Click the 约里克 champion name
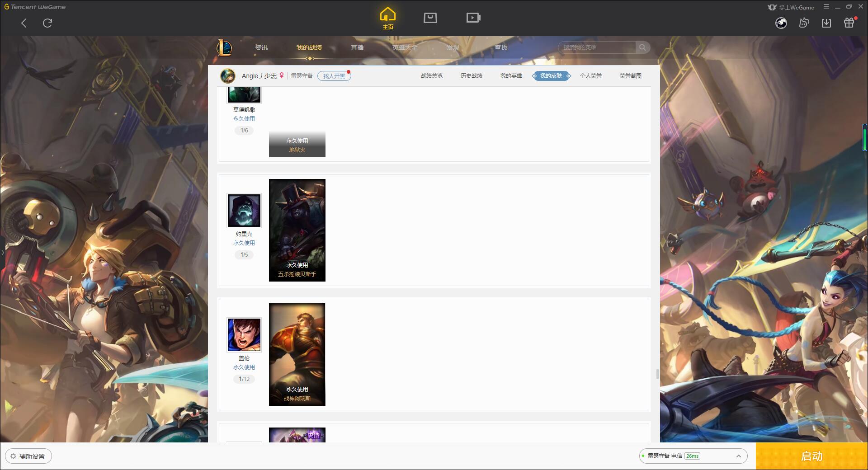Image resolution: width=868 pixels, height=470 pixels. click(244, 234)
